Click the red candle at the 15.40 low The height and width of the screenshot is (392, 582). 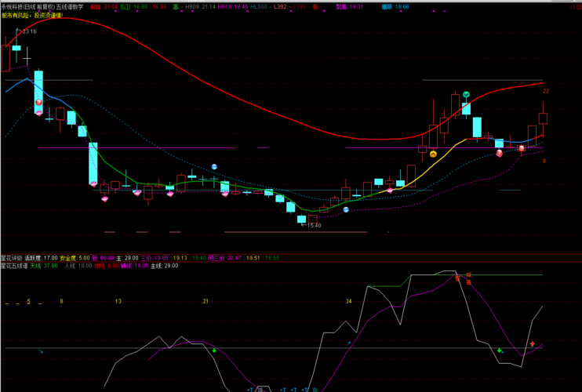pyautogui.click(x=313, y=220)
